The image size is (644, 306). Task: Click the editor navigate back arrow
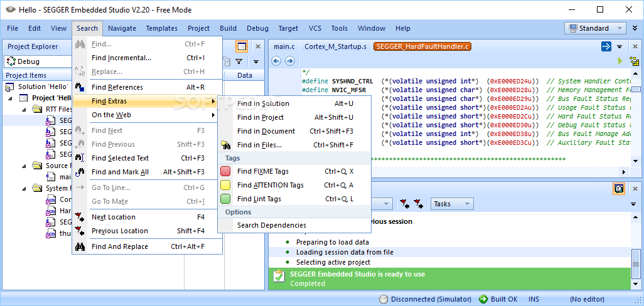click(276, 61)
